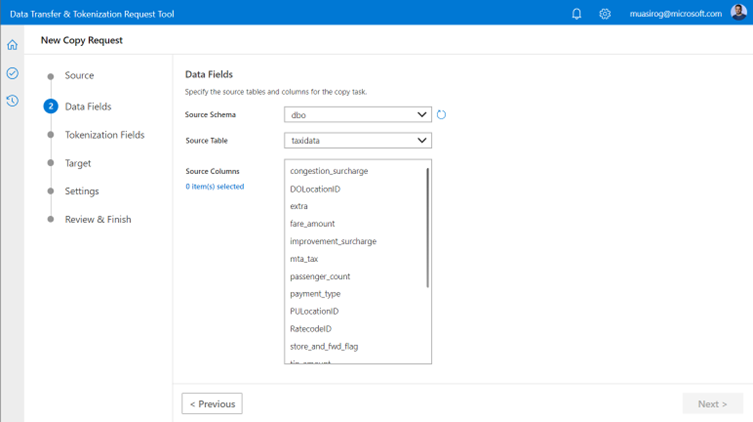Screen dimensions: 753x422
Task: Click the user profile avatar
Action: [739, 12]
